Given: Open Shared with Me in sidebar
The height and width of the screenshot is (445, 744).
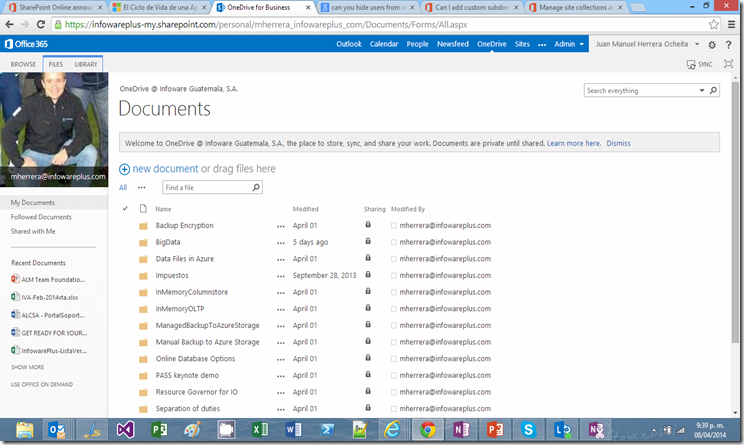Looking at the screenshot, I should (x=33, y=231).
